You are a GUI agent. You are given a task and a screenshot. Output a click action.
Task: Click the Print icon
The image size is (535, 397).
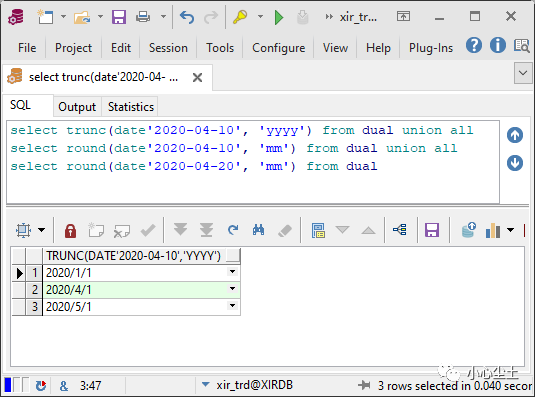(x=143, y=17)
